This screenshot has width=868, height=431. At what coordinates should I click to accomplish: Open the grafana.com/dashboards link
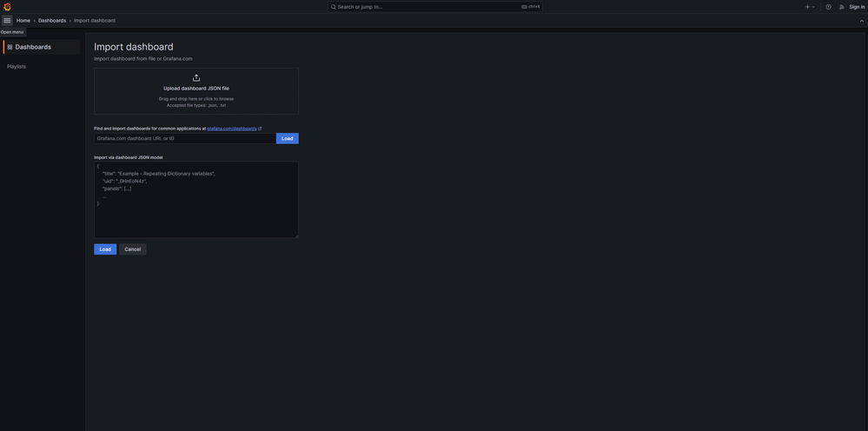pos(232,129)
